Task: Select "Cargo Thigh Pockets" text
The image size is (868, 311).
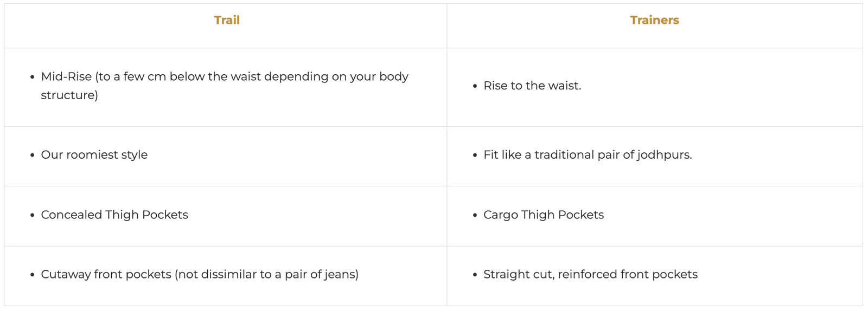Action: pos(544,215)
